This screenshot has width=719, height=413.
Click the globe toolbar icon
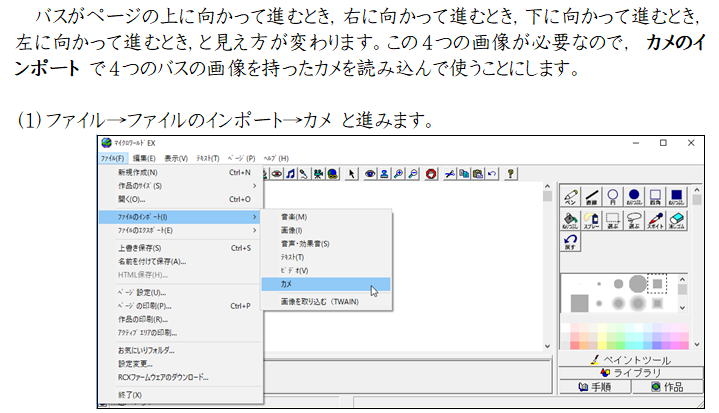tap(332, 174)
